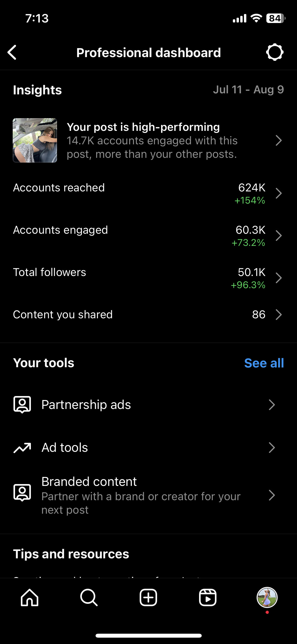Screen dimensions: 297x644
Task: Open the Reels icon
Action: (208, 597)
